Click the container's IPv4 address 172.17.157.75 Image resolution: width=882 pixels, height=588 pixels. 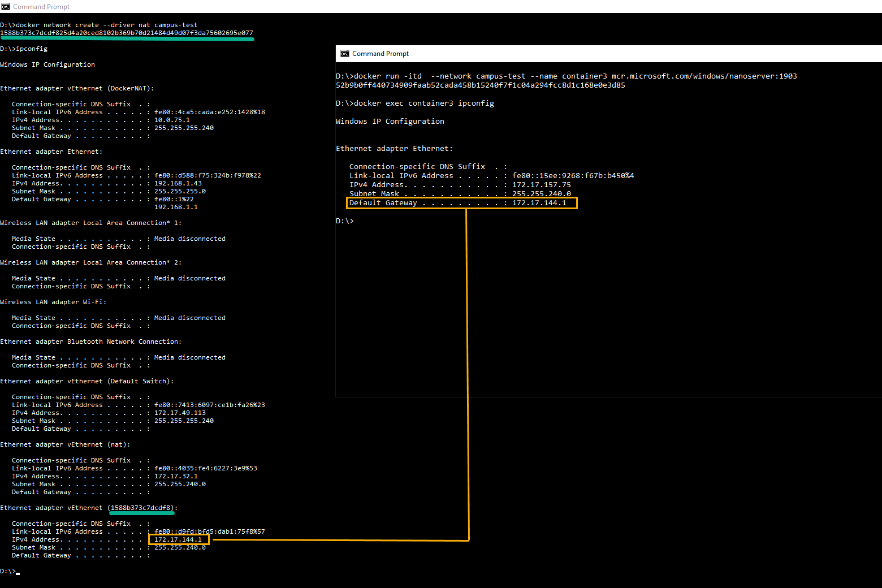pos(541,184)
